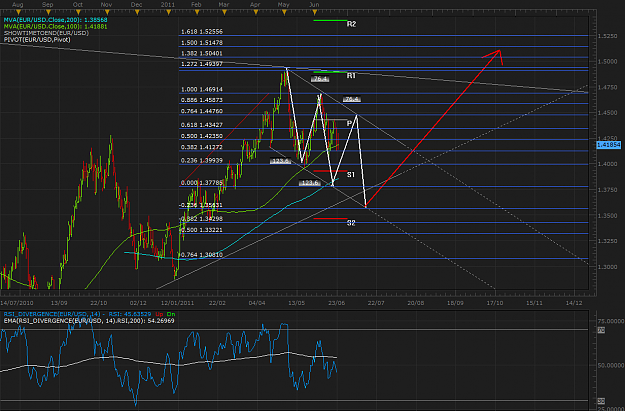Click the 30 oversold level marker on RSI axis
The image size is (625, 411).
coord(601,401)
